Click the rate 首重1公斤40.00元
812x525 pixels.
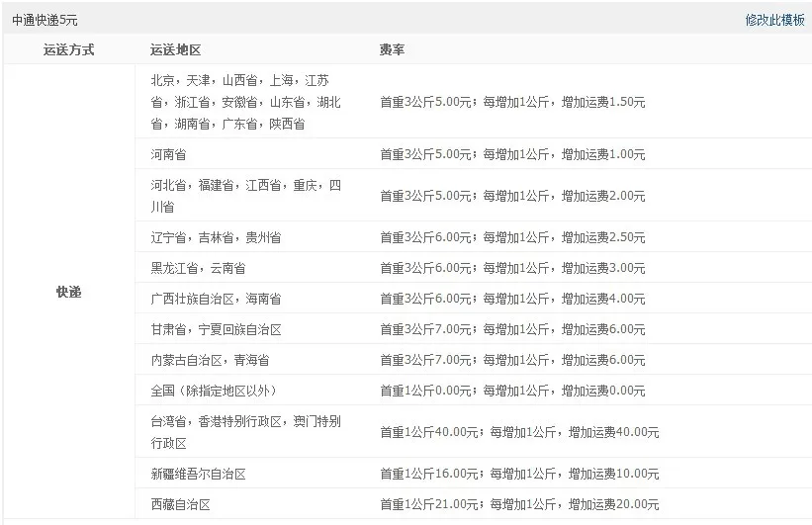point(519,432)
